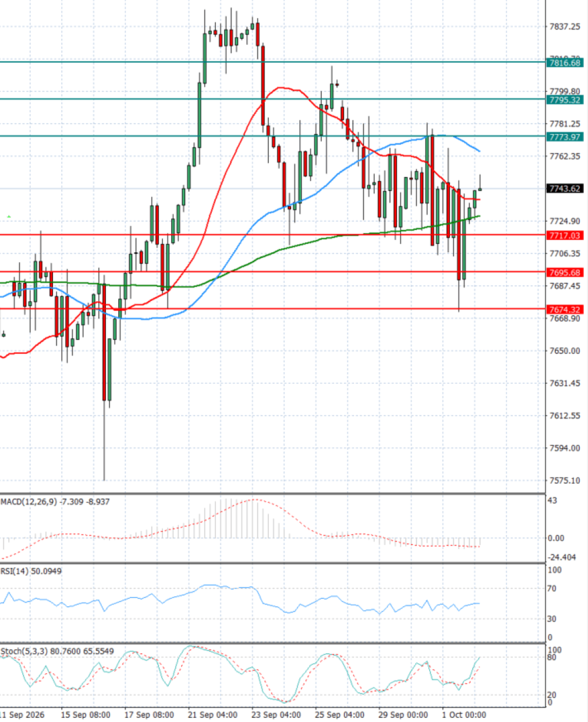
Task: Select the 7594.00 price axis value
Action: (564, 448)
